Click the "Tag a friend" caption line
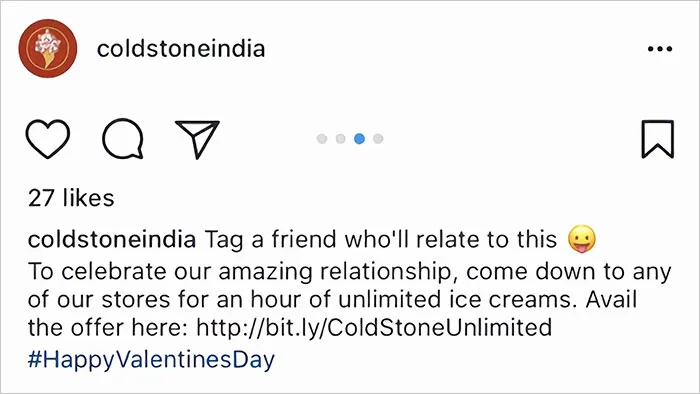Viewport: 700px width, 394px height. [x=381, y=239]
